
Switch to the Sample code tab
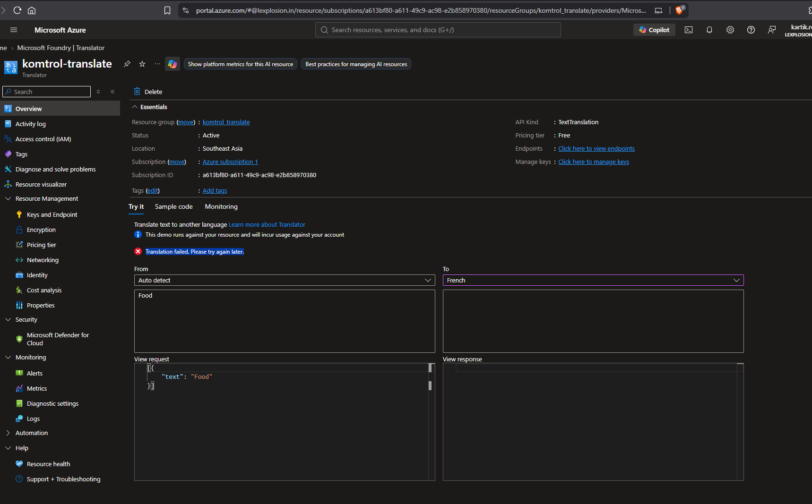click(174, 206)
